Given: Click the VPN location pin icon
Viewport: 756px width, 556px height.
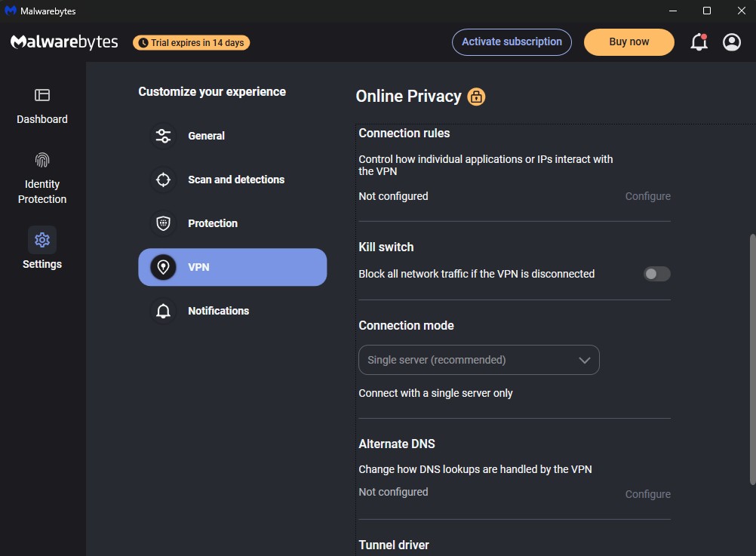Looking at the screenshot, I should click(x=164, y=267).
